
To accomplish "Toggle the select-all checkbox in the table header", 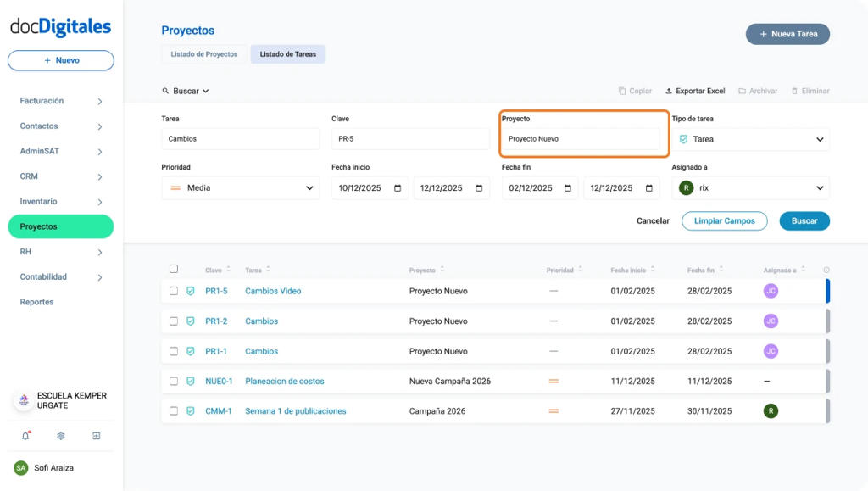I will [x=175, y=268].
